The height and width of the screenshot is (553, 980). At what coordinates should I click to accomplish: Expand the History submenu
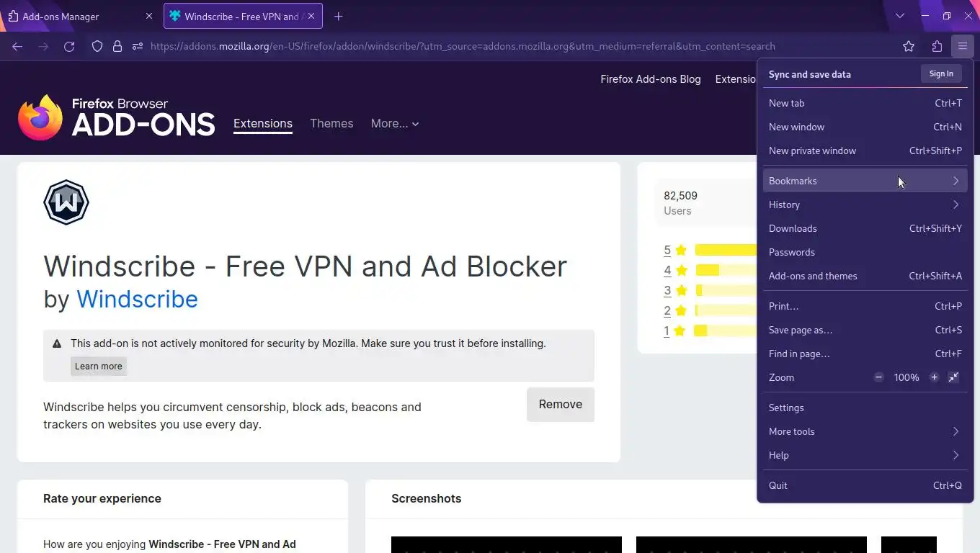pos(865,204)
